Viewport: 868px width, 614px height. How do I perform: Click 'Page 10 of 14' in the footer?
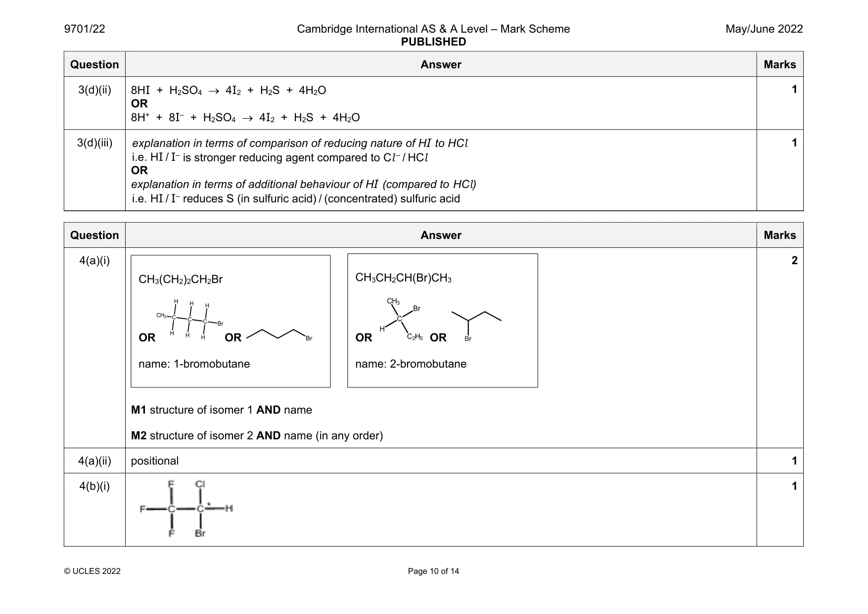[433, 571]
